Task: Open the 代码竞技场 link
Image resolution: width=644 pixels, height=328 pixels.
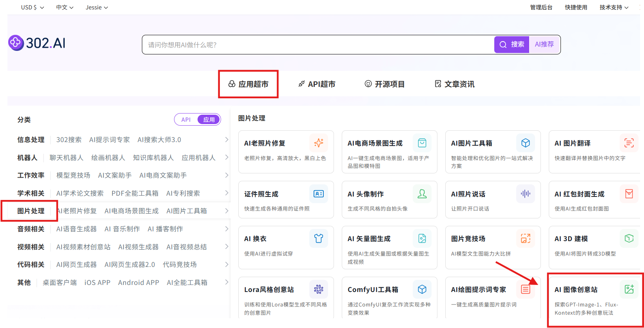Action: click(x=180, y=265)
